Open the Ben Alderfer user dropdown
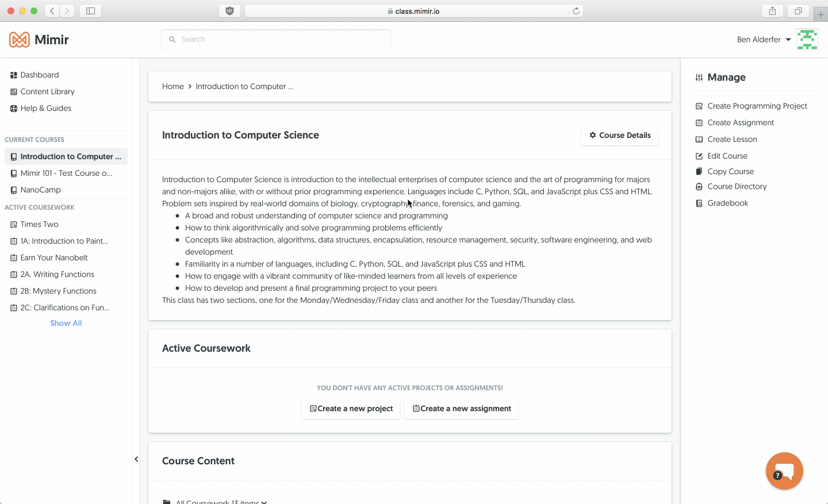This screenshot has height=504, width=828. 764,40
